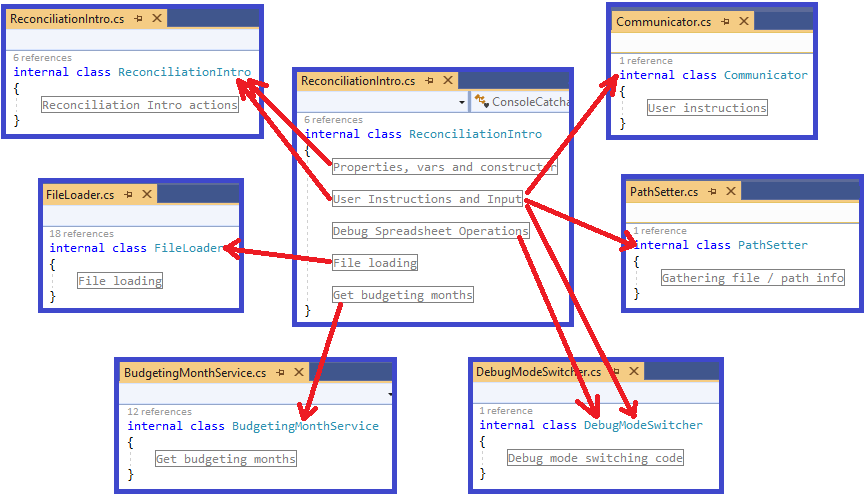Open the BudgetingMonthService navigation dropdown arrow

tap(390, 394)
